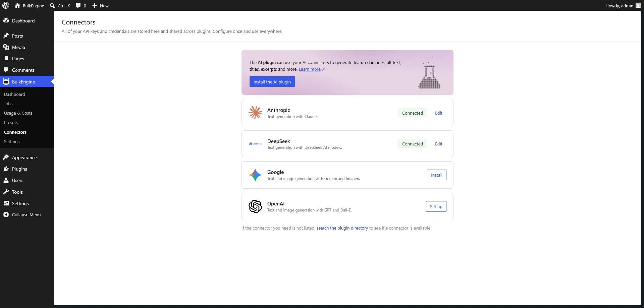Edit the DeepSeek connector

click(438, 144)
